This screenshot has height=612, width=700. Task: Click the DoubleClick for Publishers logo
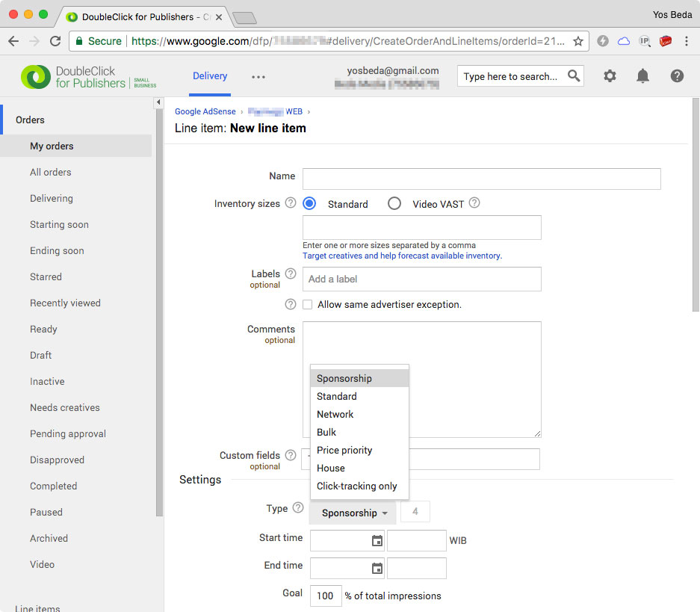coord(88,77)
